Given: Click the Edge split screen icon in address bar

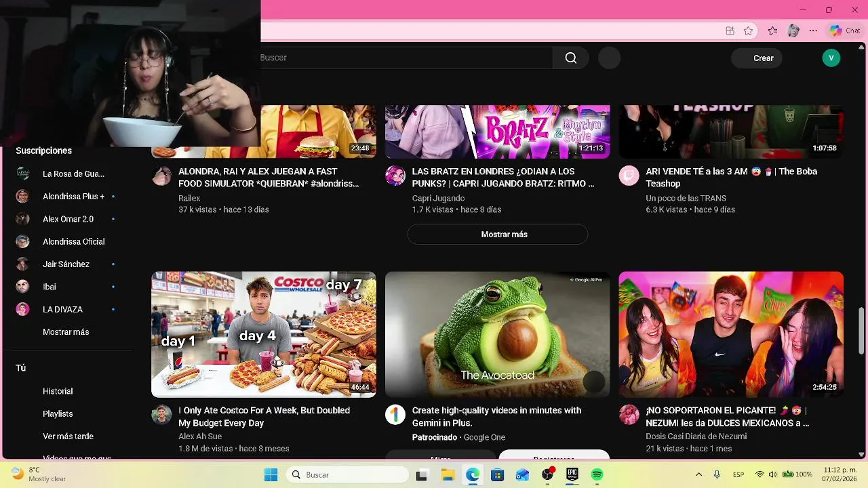Looking at the screenshot, I should click(x=730, y=30).
